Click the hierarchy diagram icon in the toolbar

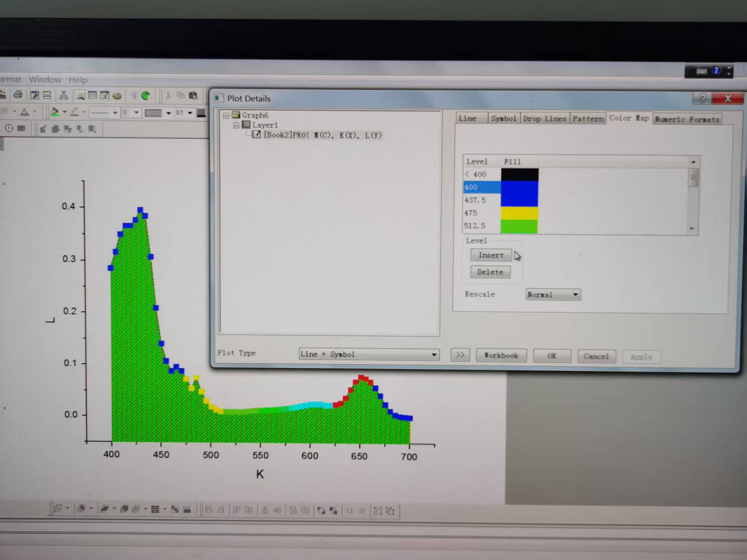[63, 95]
